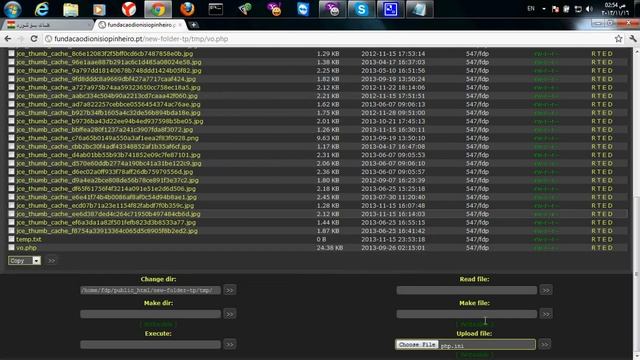The image size is (640, 360).
Task: Open the command prompt taskbar icon
Action: pos(216,9)
